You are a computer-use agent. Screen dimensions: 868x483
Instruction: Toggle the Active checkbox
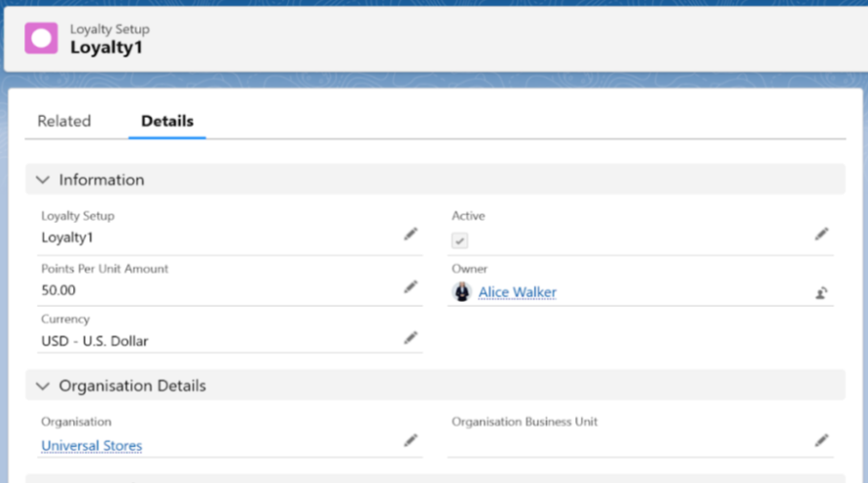point(460,241)
